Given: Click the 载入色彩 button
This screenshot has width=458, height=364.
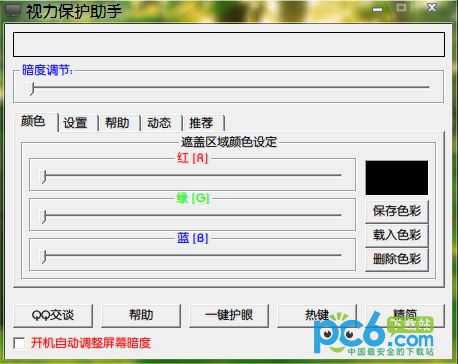Looking at the screenshot, I should pos(397,235).
